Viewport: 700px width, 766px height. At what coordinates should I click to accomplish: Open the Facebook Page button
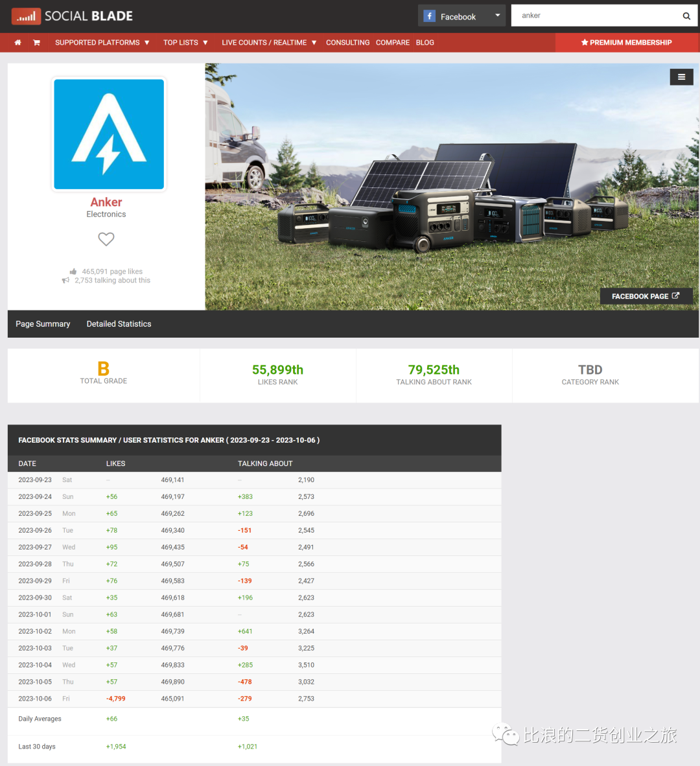[646, 296]
